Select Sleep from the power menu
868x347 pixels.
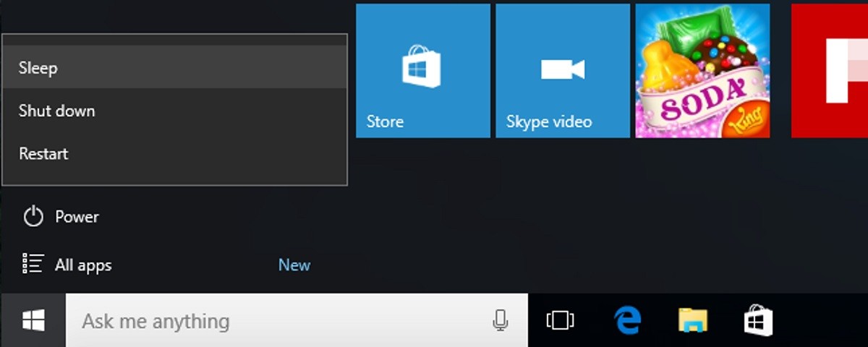coord(174,67)
